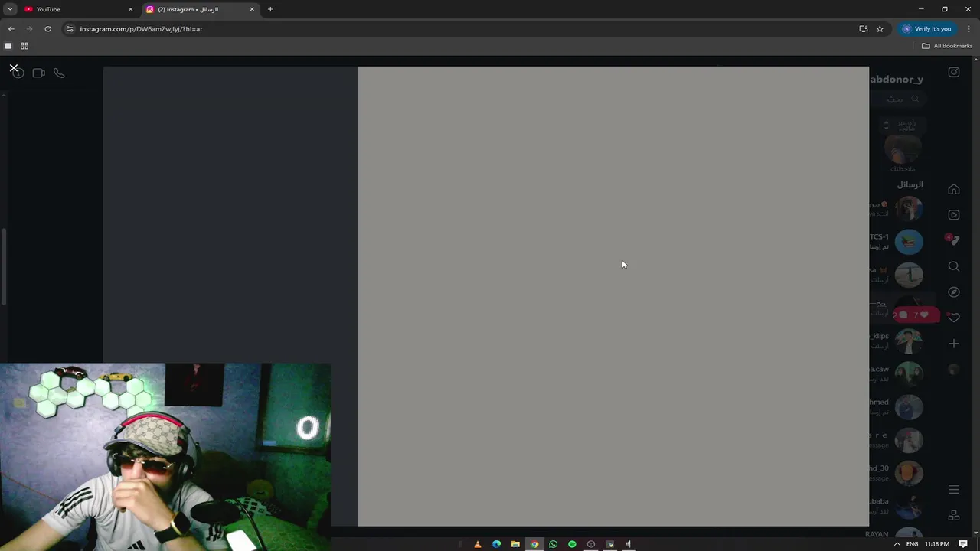
Task: Open the profile avatar in the sidebar
Action: tap(954, 370)
